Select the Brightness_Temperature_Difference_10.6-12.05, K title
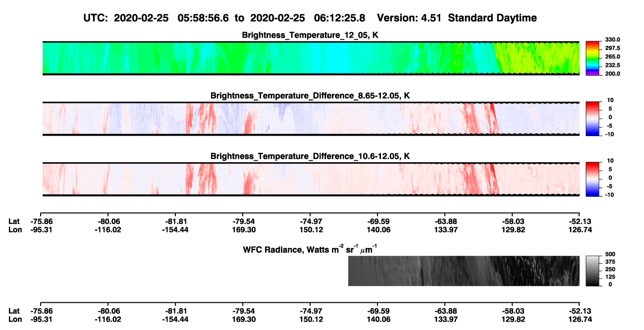 click(x=310, y=156)
